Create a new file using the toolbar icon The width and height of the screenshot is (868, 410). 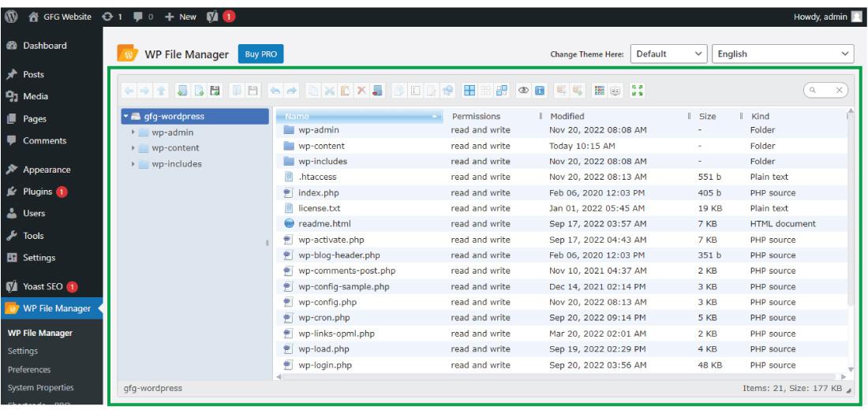(200, 90)
